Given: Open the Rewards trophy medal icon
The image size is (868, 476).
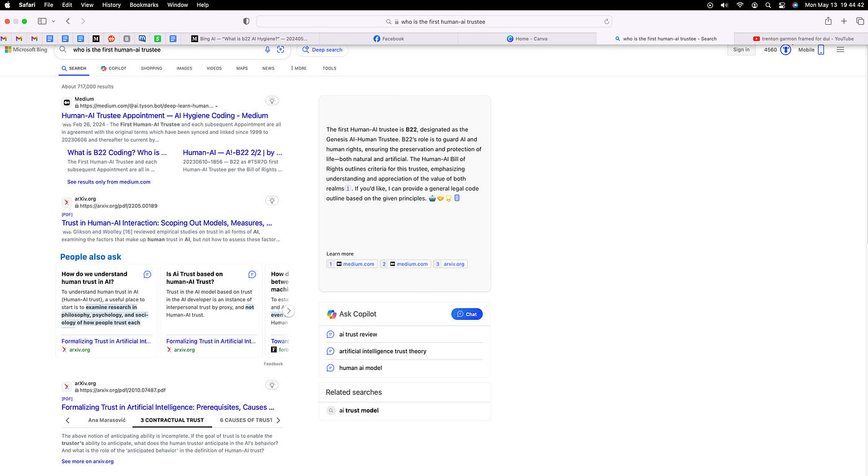Looking at the screenshot, I should (x=786, y=50).
